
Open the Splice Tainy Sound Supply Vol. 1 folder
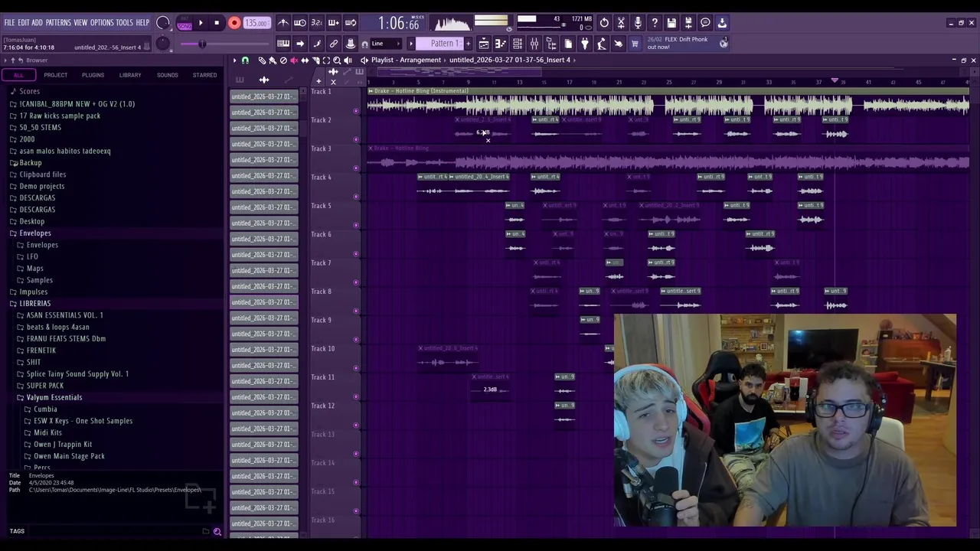77,373
